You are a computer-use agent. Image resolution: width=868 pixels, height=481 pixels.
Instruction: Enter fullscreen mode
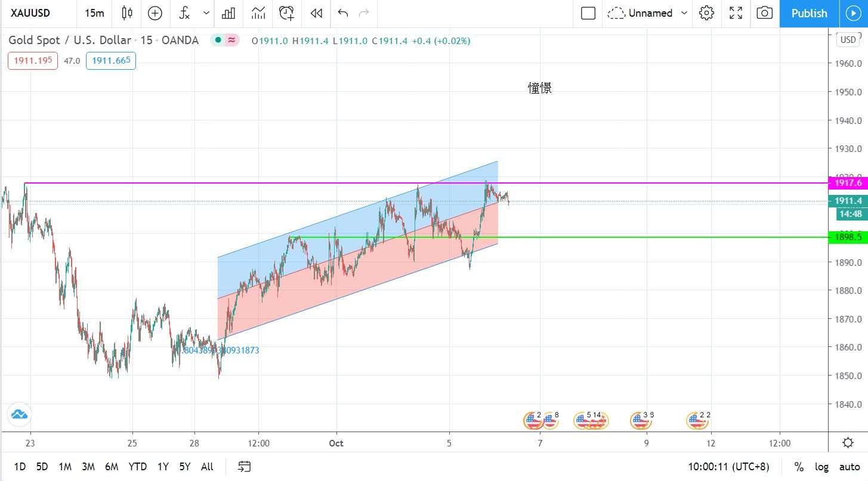tap(736, 13)
